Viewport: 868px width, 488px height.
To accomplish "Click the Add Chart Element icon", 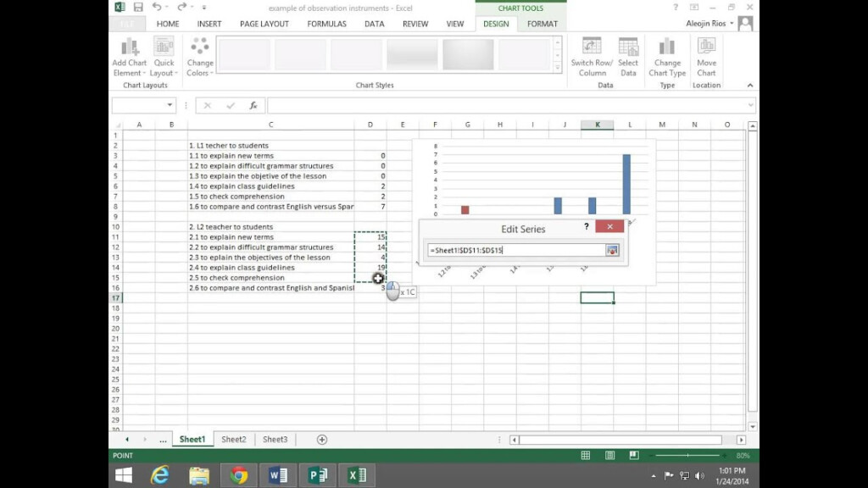I will coord(129,47).
